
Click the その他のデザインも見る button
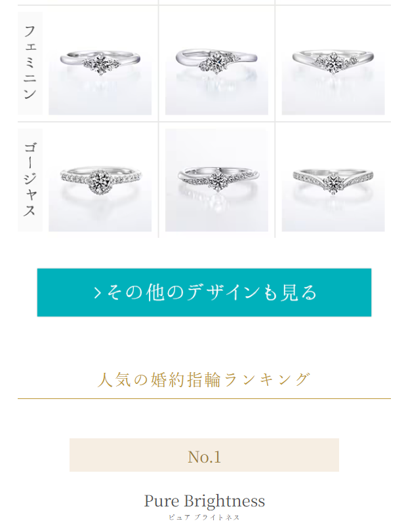[x=204, y=292]
